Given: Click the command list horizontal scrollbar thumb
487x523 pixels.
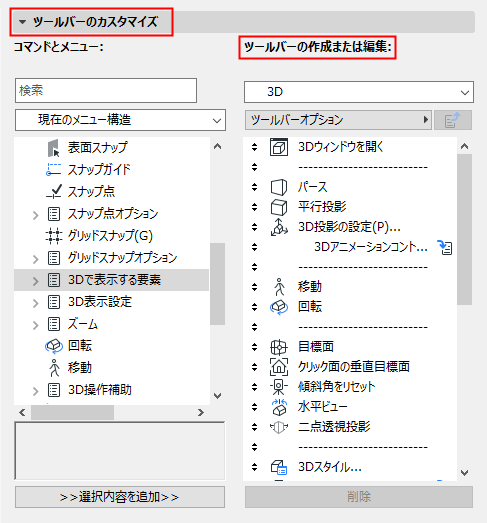Looking at the screenshot, I should [72, 413].
